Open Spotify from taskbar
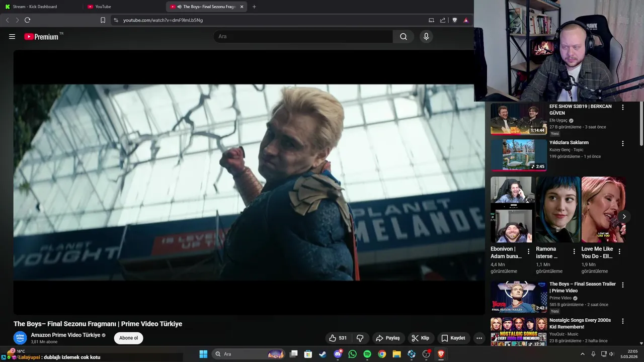Screen dimensions: 644x362 click(367, 354)
